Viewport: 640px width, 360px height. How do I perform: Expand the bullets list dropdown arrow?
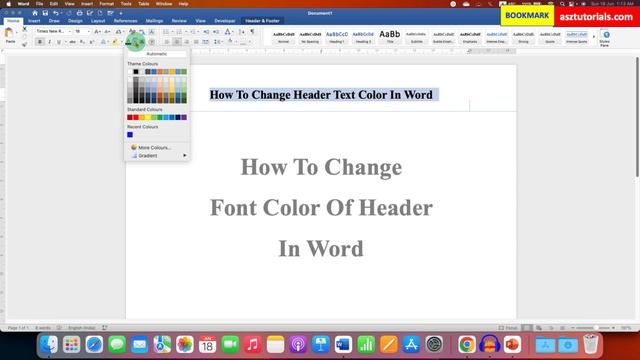tap(172, 31)
